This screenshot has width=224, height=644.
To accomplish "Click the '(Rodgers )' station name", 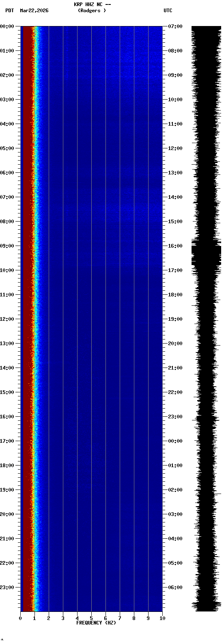I will [x=92, y=11].
